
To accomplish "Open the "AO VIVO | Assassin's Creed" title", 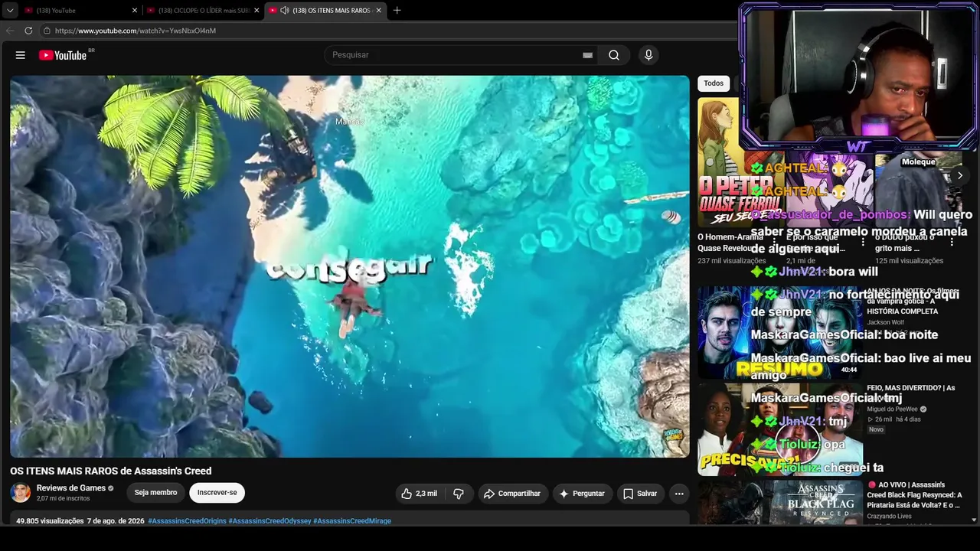I will pos(915,494).
